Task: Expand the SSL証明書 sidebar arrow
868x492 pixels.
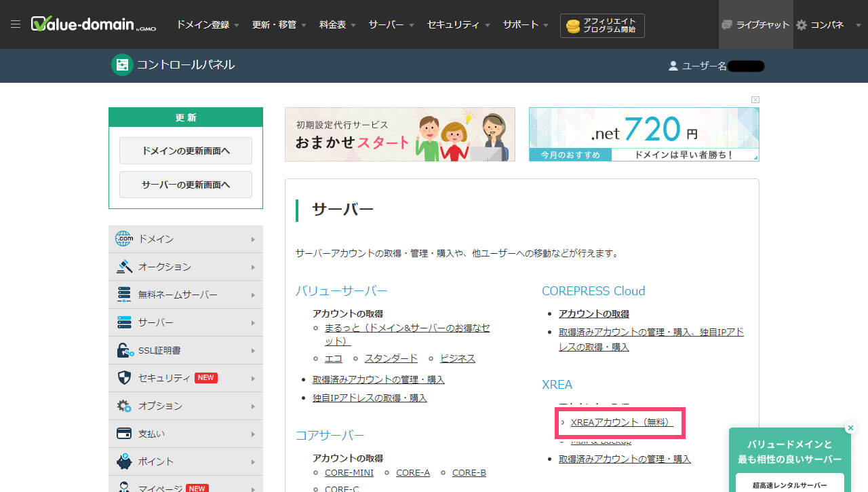Action: (253, 351)
